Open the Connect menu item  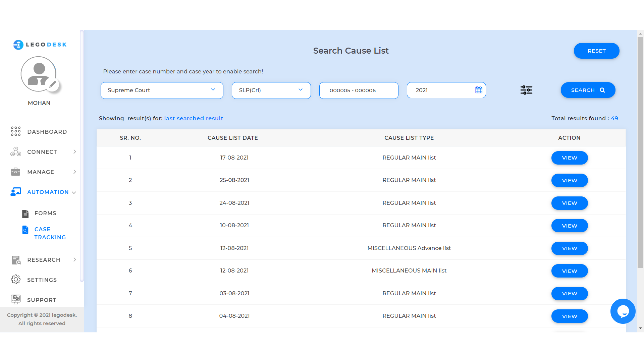coord(42,152)
